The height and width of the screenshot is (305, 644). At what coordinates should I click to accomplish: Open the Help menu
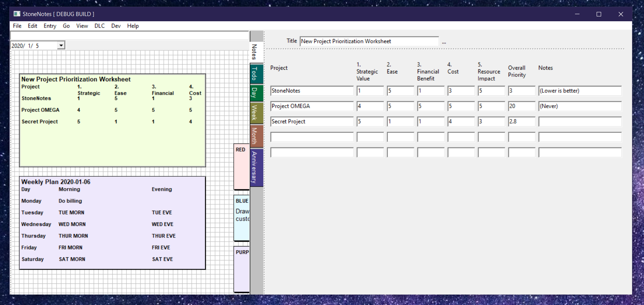pyautogui.click(x=133, y=26)
